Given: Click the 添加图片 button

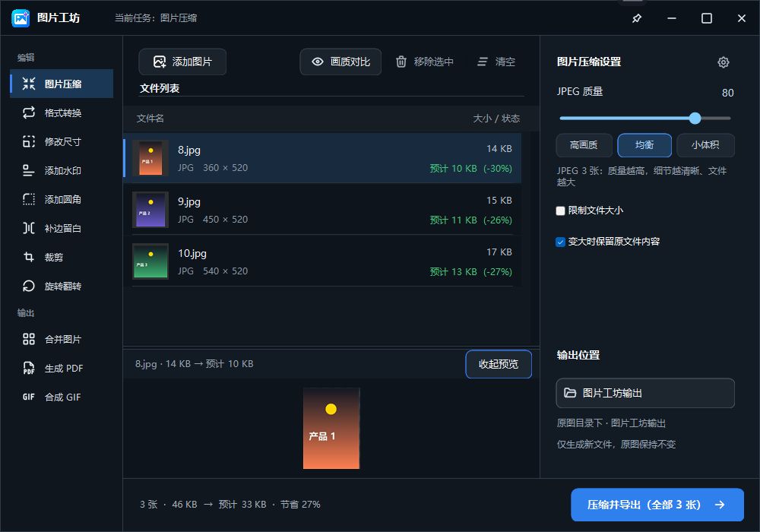Looking at the screenshot, I should [182, 62].
